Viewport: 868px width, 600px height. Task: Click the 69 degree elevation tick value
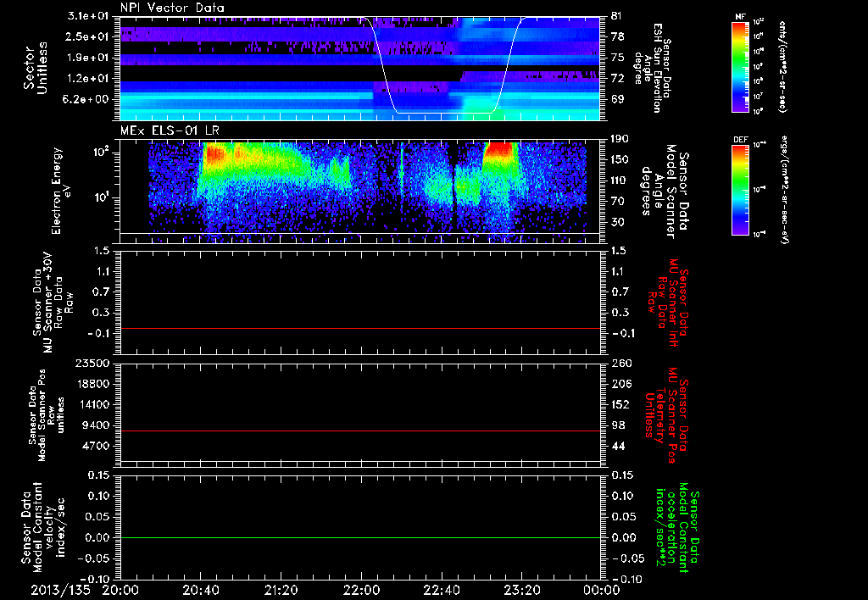pyautogui.click(x=618, y=99)
